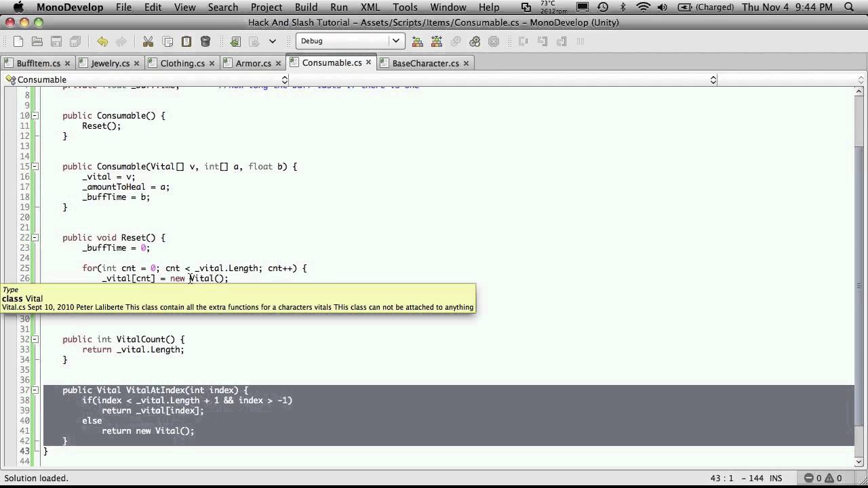The width and height of the screenshot is (868, 488).
Task: Switch to the BuffItem.cs tab
Action: 38,63
